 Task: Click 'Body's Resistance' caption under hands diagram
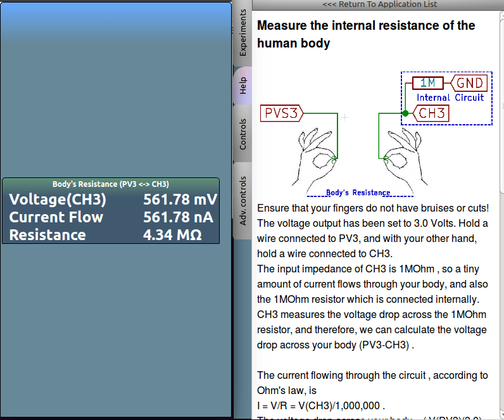[x=358, y=193]
